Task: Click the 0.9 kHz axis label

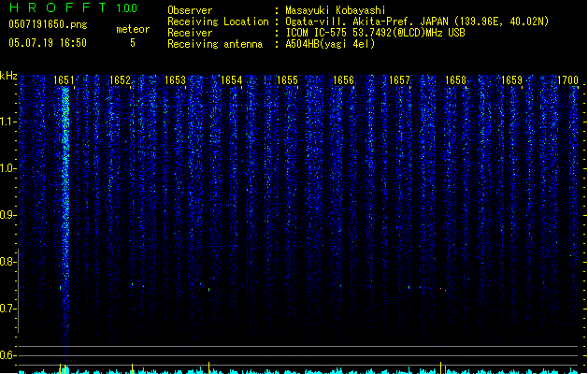Action: pyautogui.click(x=7, y=215)
